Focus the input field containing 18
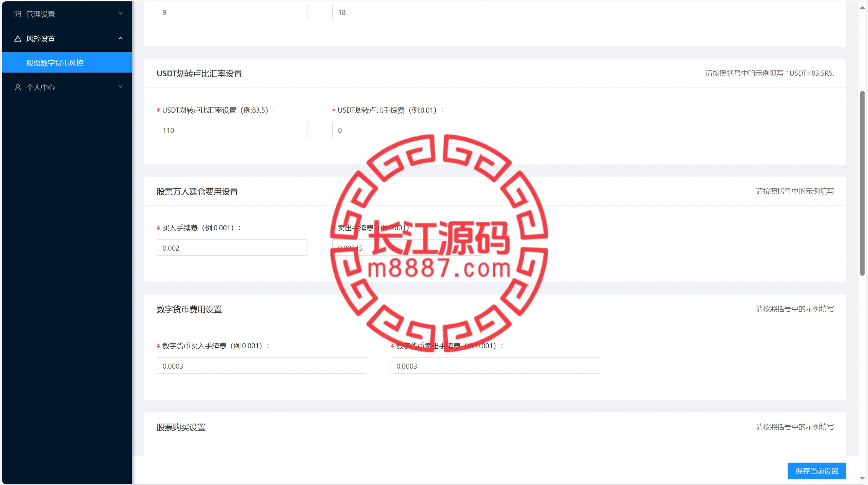The width and height of the screenshot is (868, 485). click(x=408, y=12)
